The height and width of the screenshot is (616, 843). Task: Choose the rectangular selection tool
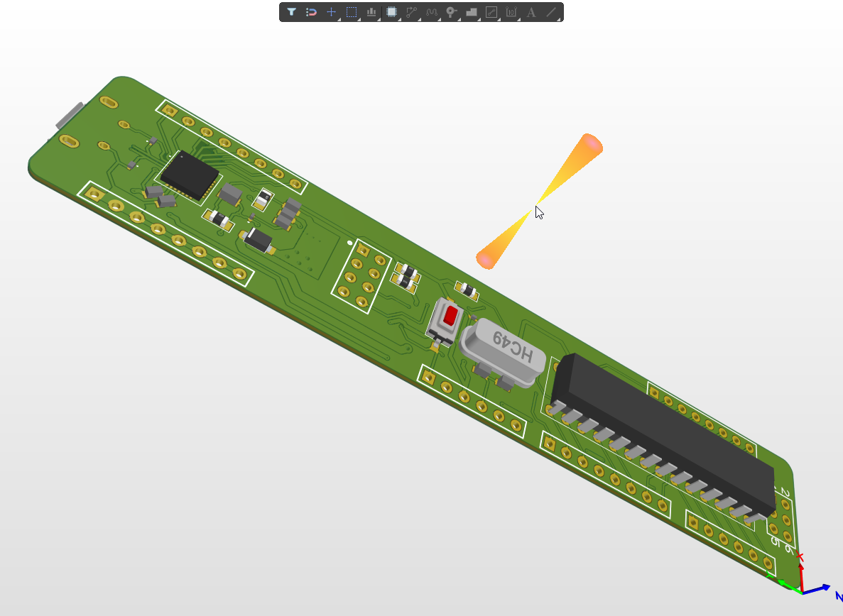point(351,11)
